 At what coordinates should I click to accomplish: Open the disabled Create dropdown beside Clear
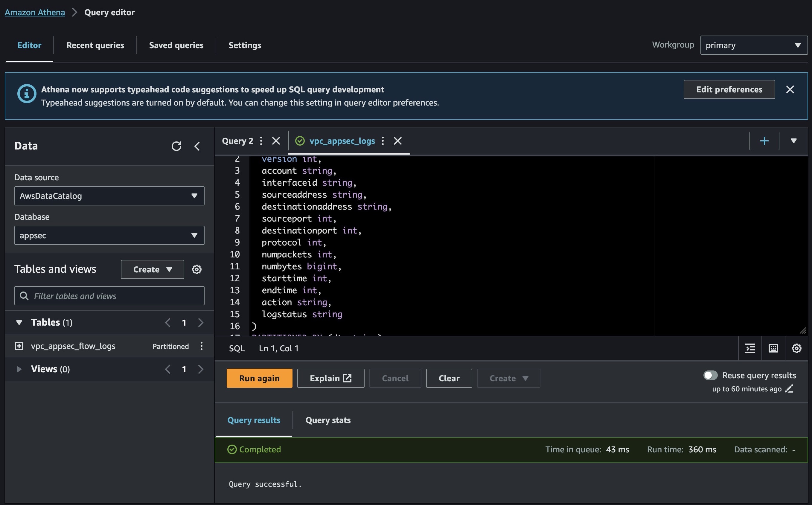coord(508,378)
